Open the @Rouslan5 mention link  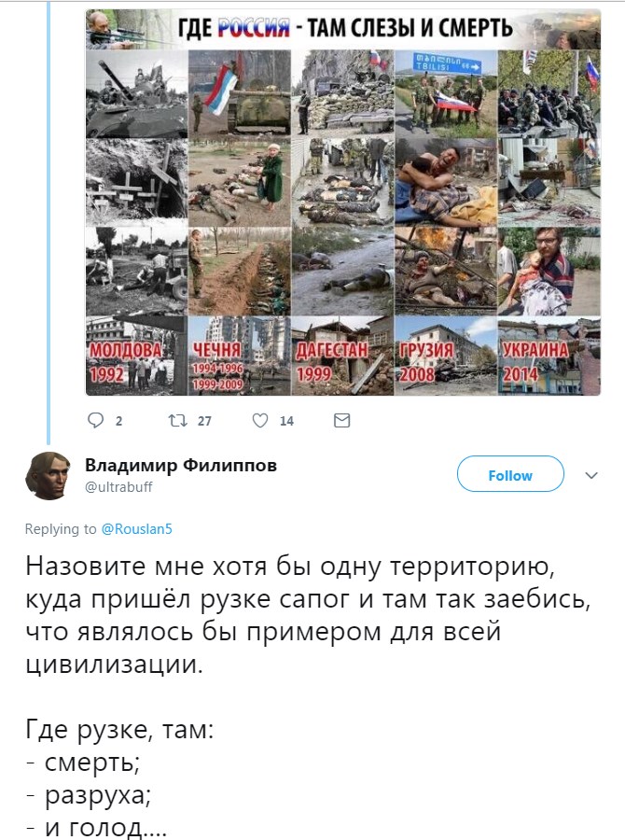pos(136,529)
